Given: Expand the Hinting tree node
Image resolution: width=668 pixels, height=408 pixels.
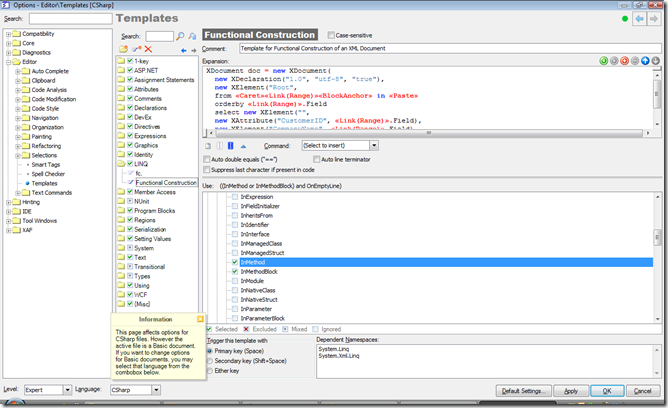Looking at the screenshot, I should (9, 202).
